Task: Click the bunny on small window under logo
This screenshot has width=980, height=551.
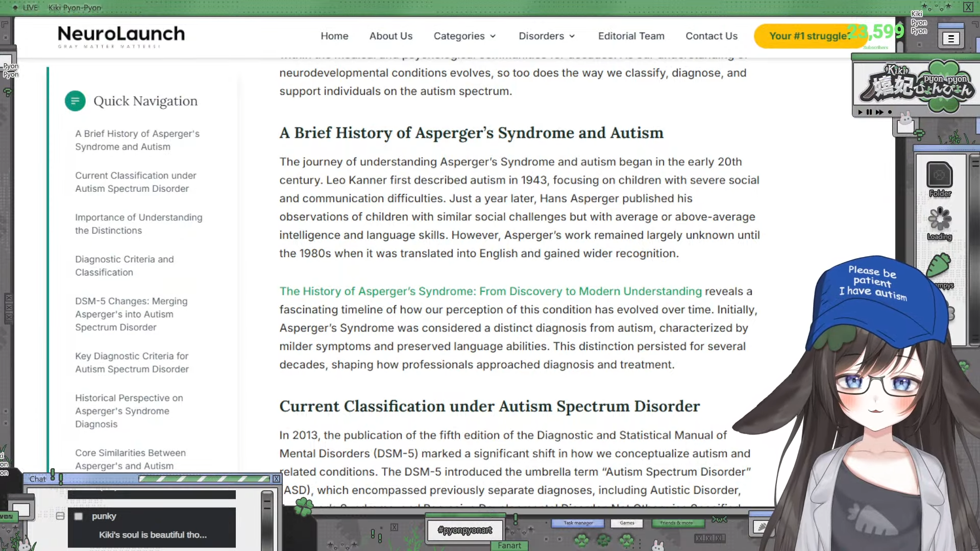Action: (905, 118)
